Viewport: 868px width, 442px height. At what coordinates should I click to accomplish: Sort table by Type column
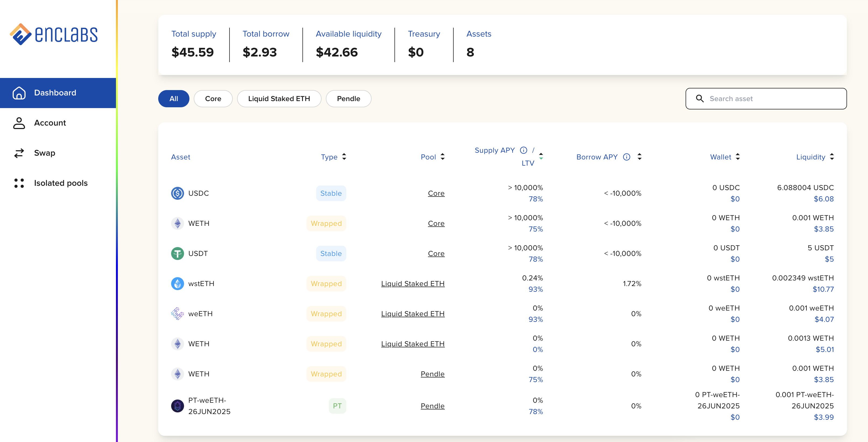coord(344,157)
